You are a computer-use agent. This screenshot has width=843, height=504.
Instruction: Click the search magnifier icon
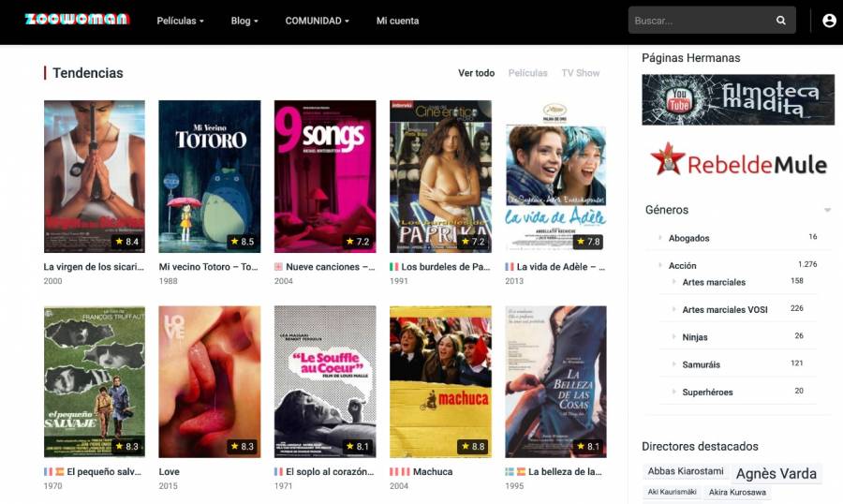(781, 21)
